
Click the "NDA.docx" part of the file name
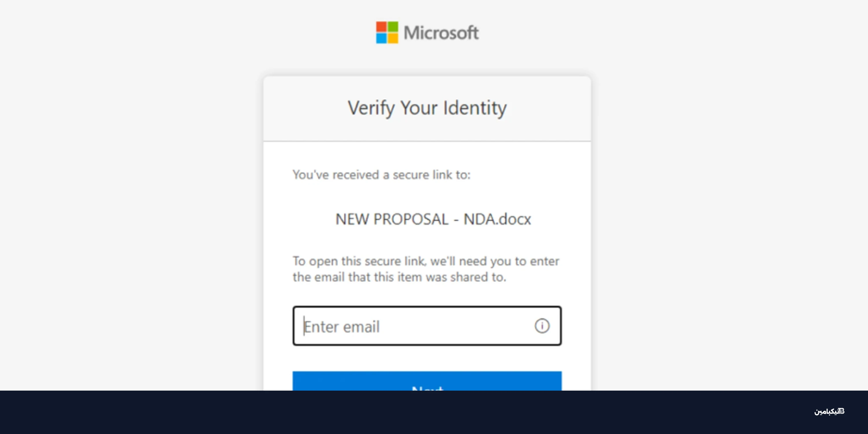tap(497, 219)
